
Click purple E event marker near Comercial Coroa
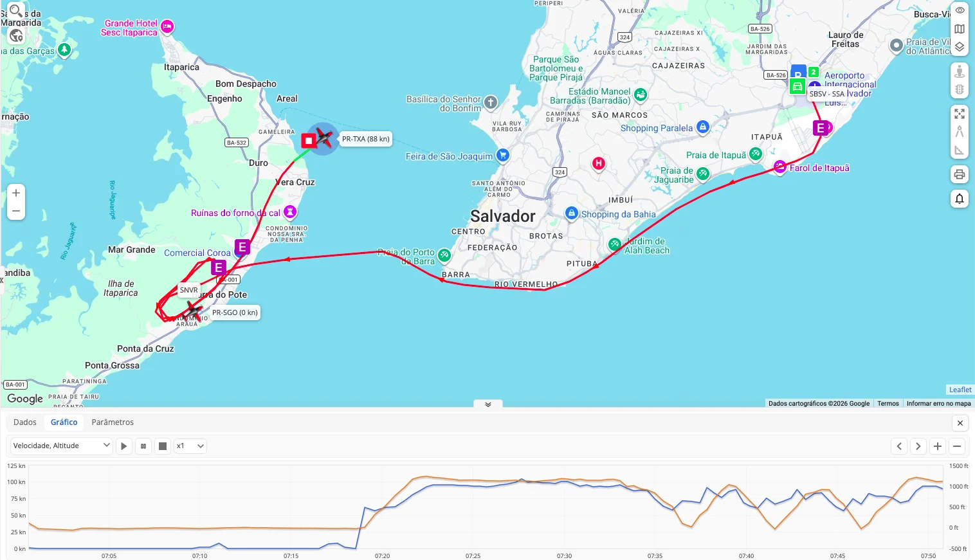pyautogui.click(x=242, y=247)
